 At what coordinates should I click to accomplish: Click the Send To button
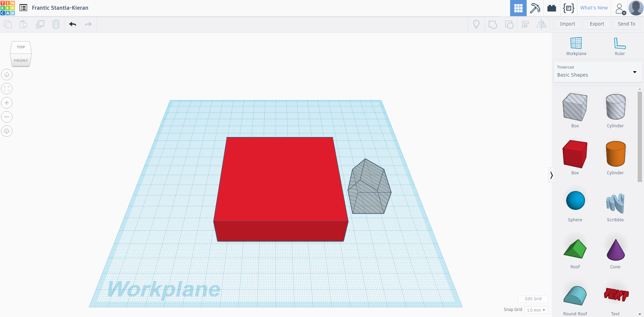click(x=627, y=24)
